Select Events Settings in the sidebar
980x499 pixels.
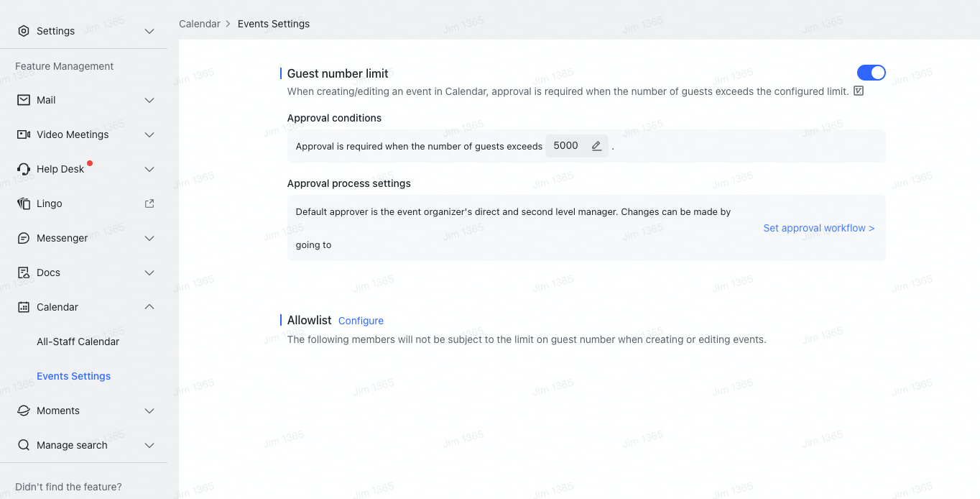73,376
